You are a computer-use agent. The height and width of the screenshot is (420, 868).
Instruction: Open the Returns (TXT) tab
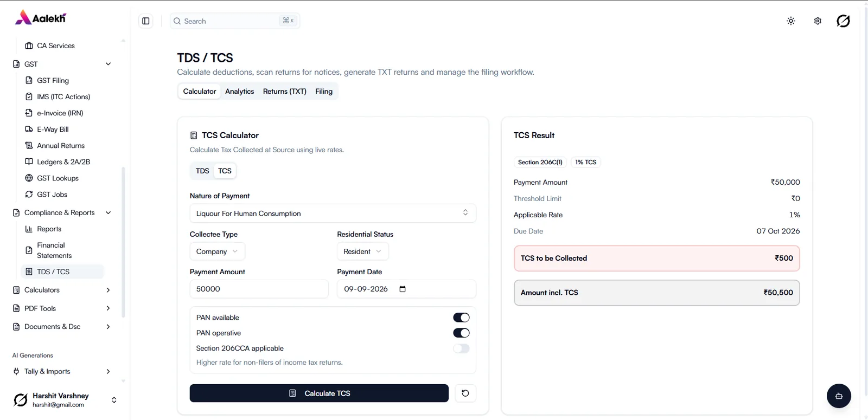(x=285, y=91)
